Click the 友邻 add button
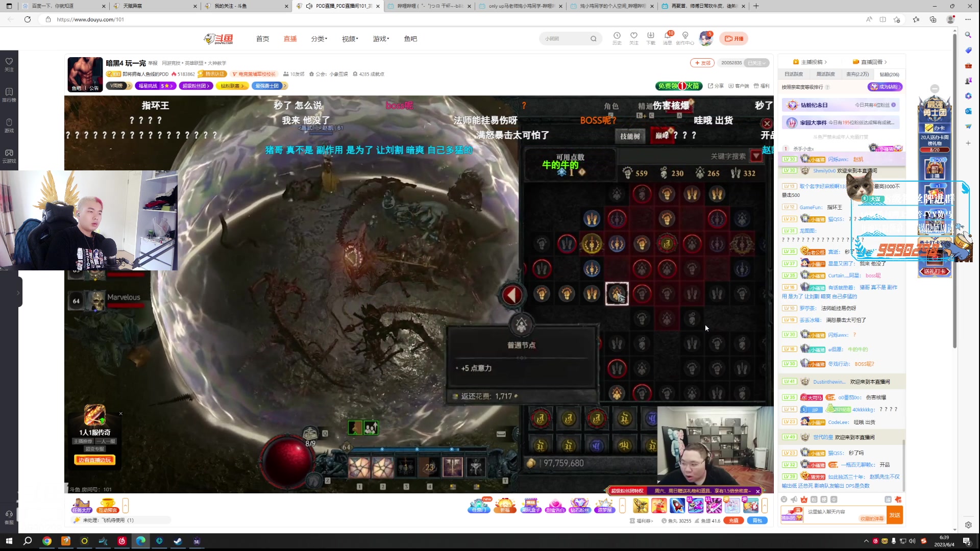Viewport: 980px width, 551px height. [x=702, y=63]
